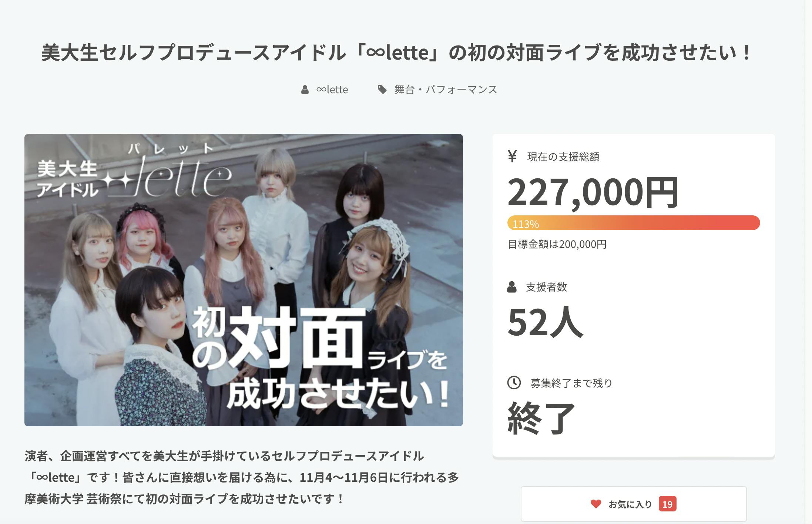Viewport: 812px width, 524px height.
Task: Click the red favorites count badge 19
Action: (667, 504)
